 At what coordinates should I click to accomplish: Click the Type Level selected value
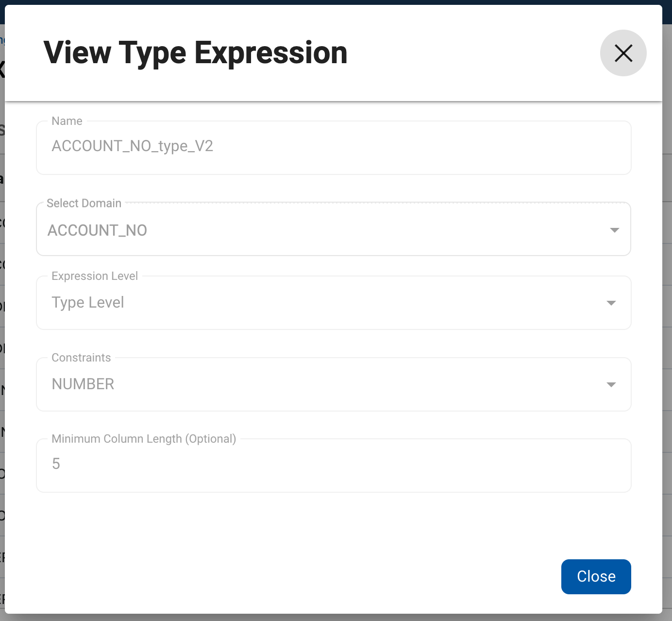88,302
